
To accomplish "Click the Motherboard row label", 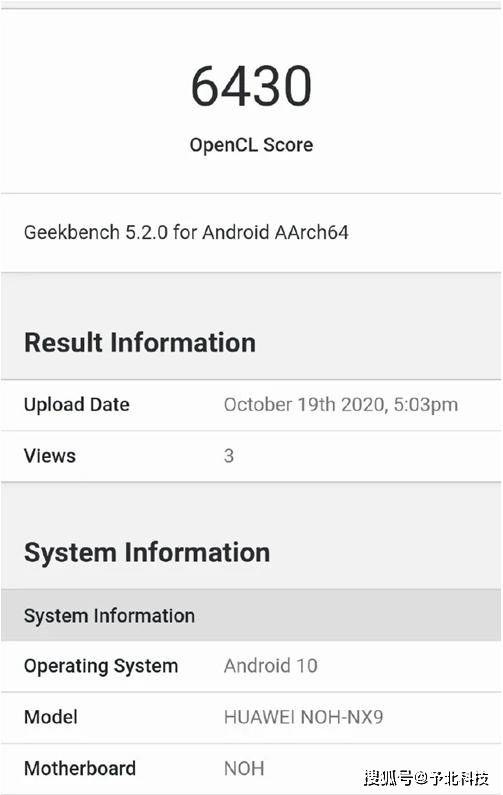I will click(80, 768).
